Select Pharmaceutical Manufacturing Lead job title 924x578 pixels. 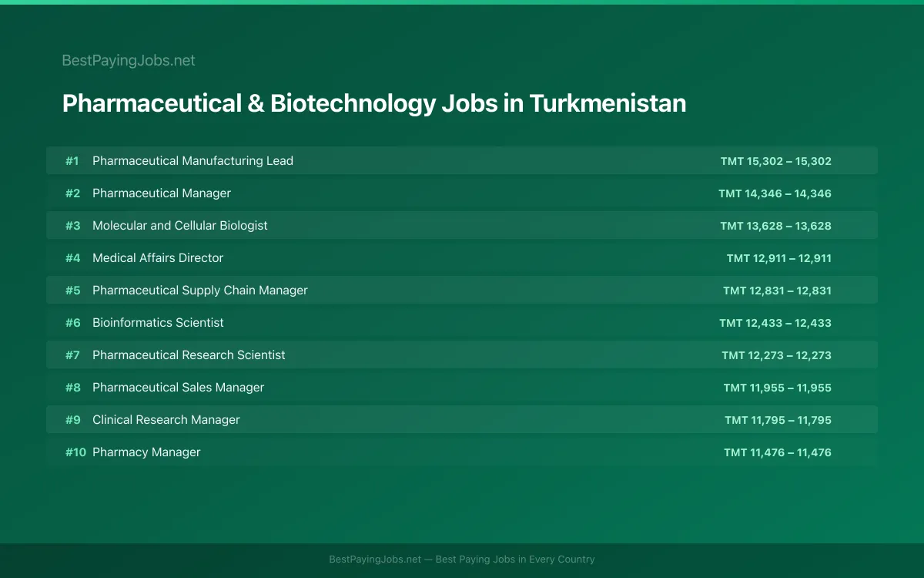pyautogui.click(x=192, y=161)
